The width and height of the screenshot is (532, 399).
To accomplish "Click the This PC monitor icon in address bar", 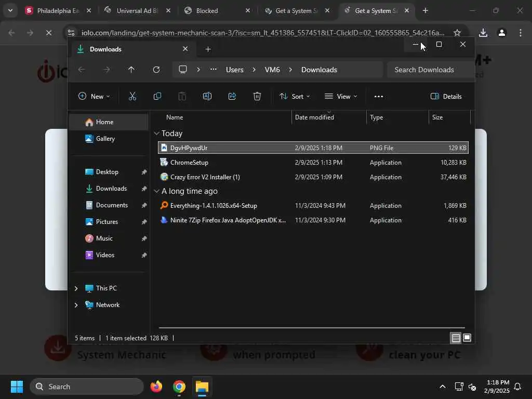I will [183, 70].
